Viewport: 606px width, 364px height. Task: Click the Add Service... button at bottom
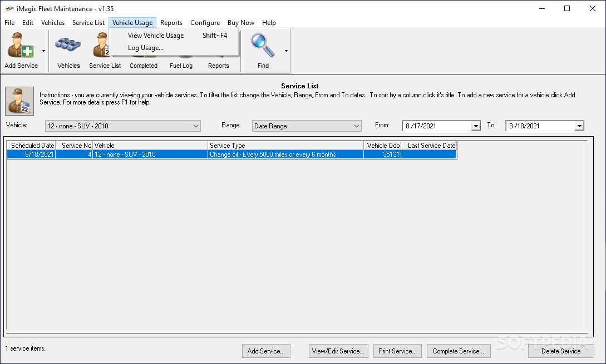click(267, 351)
